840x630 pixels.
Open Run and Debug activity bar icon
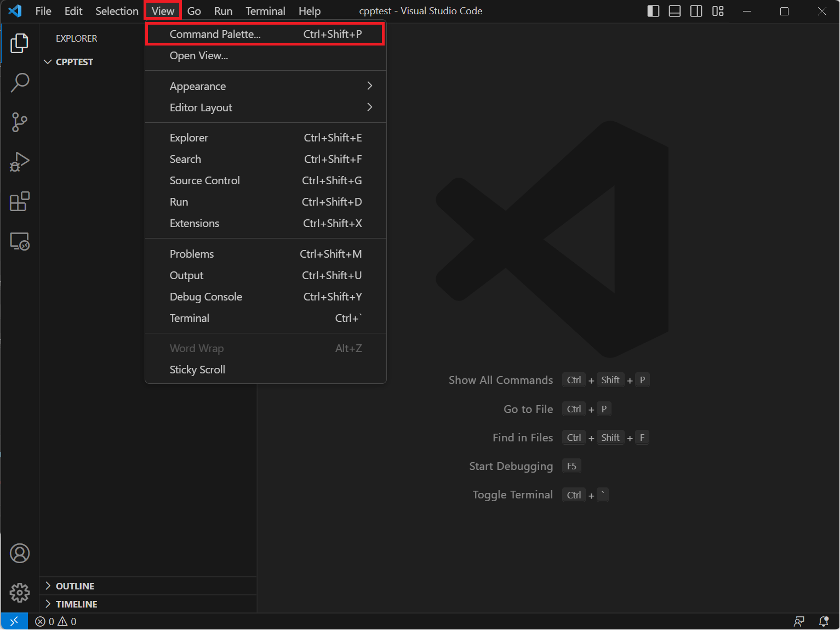20,162
